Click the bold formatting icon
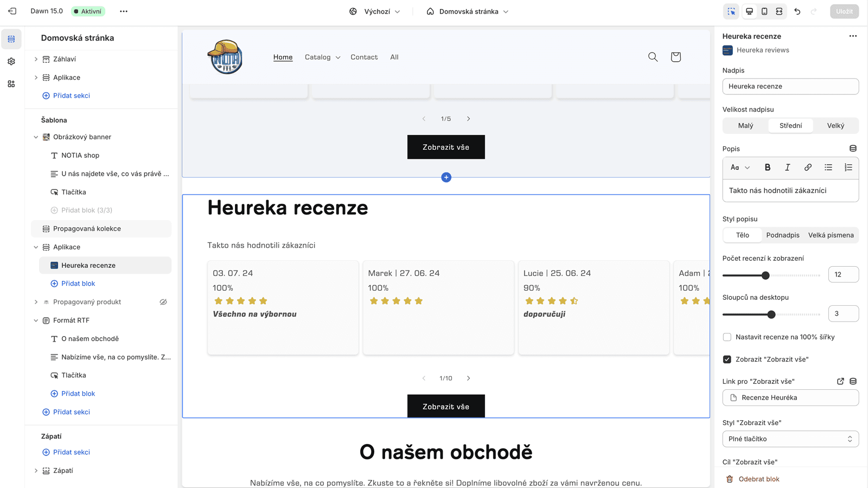 [767, 168]
